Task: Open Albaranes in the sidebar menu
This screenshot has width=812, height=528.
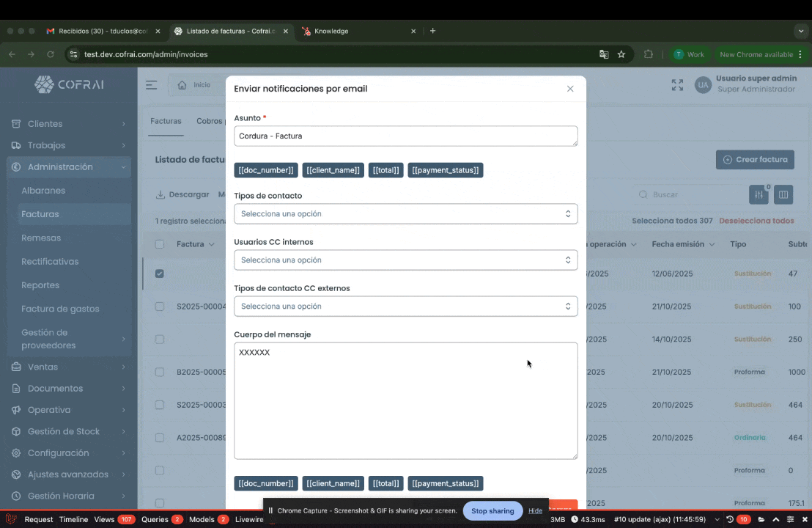Action: 43,191
